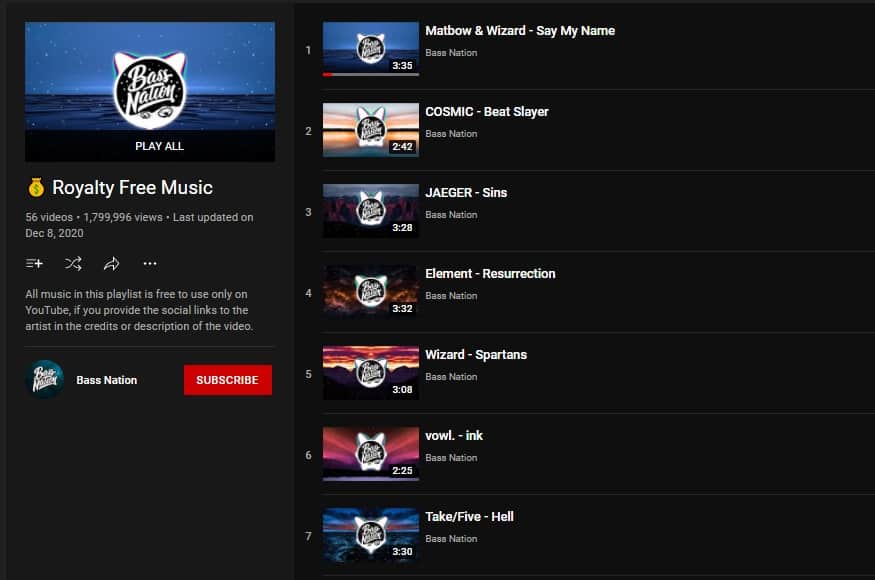875x580 pixels.
Task: Click the index number 4 of the playlist
Action: click(x=308, y=293)
